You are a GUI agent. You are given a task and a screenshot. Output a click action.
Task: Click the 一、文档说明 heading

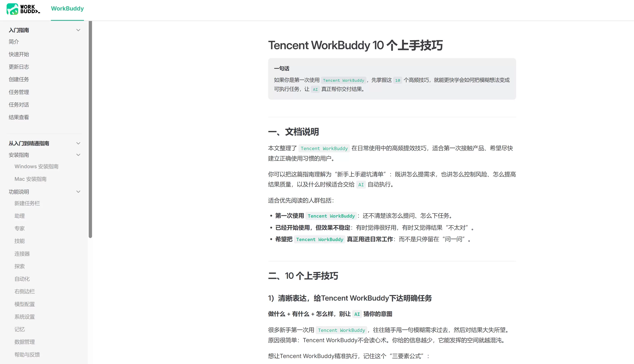293,132
